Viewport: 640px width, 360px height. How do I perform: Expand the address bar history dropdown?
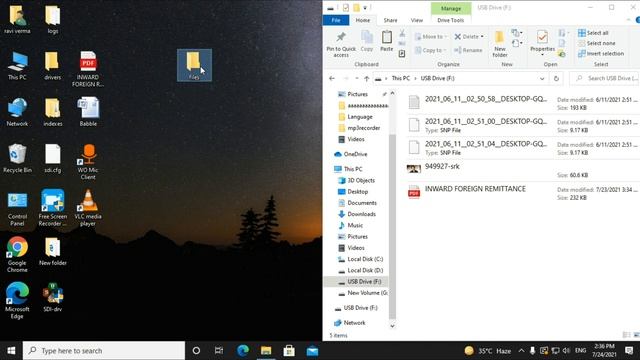tap(542, 78)
